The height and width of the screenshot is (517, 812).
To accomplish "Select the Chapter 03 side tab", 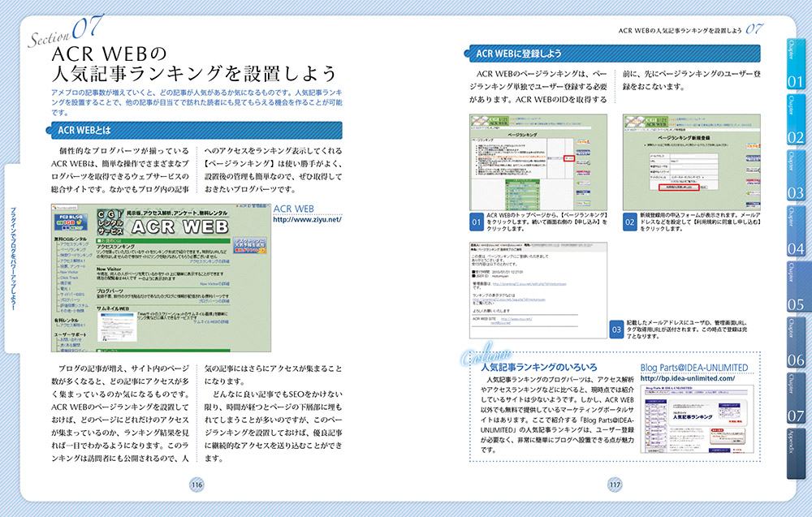I will pyautogui.click(x=796, y=175).
